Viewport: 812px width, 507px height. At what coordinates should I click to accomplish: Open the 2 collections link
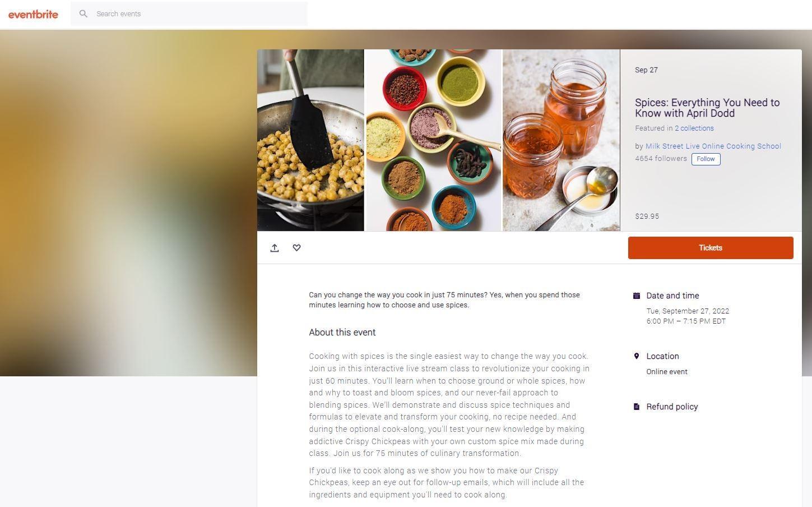pos(694,128)
